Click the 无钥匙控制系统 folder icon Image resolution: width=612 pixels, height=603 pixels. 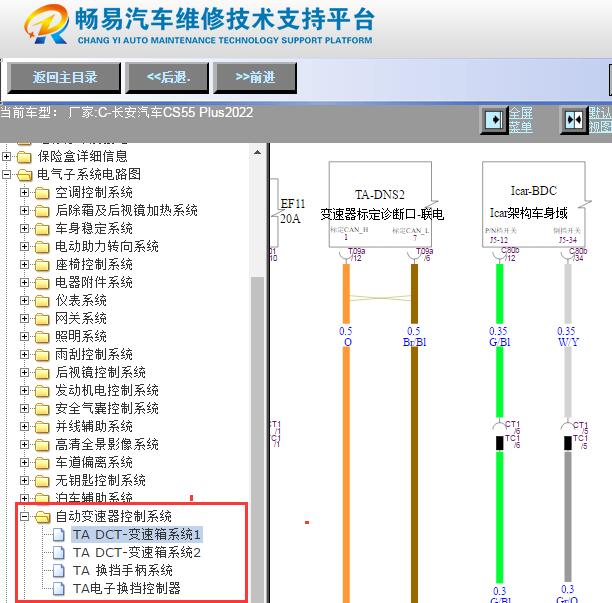42,480
